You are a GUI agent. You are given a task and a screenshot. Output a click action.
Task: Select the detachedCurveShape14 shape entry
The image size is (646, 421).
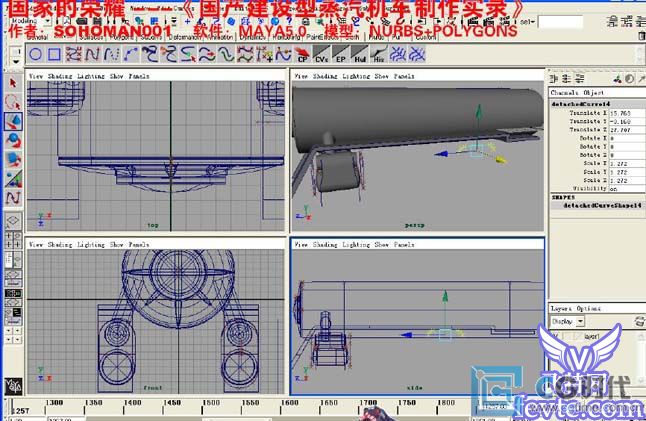[602, 205]
